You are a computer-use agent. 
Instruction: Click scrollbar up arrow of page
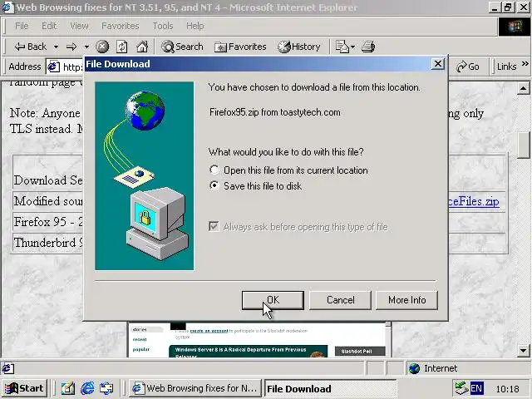click(523, 89)
